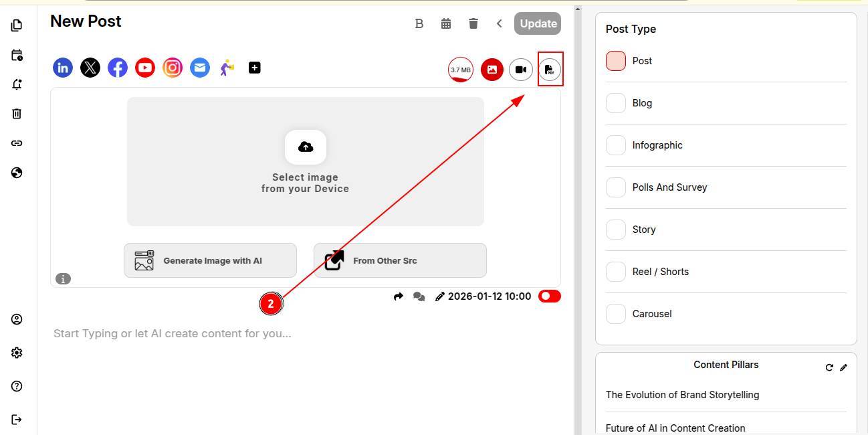Viewport: 868px width, 435px height.
Task: Select the Reel / Shorts option
Action: (x=616, y=272)
